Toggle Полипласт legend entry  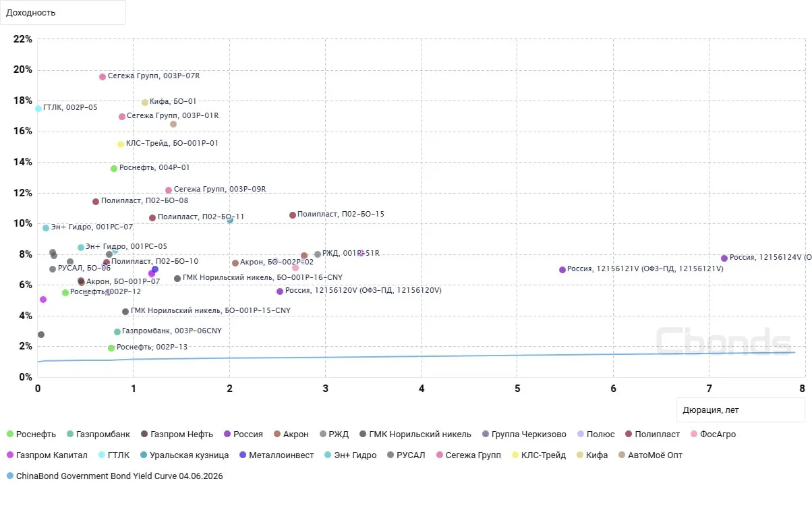[x=651, y=434]
